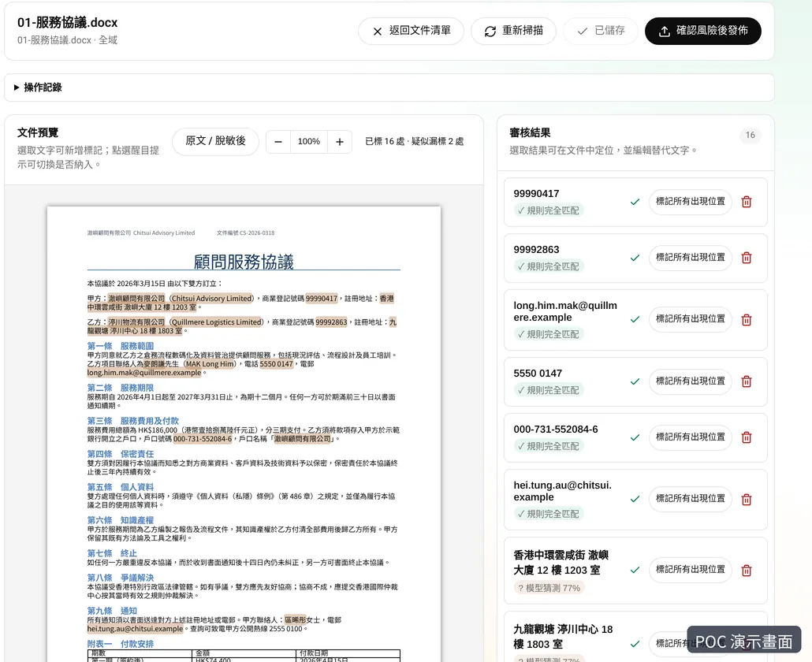Toggle the check for 香港中環雲咸街 address

pos(635,570)
